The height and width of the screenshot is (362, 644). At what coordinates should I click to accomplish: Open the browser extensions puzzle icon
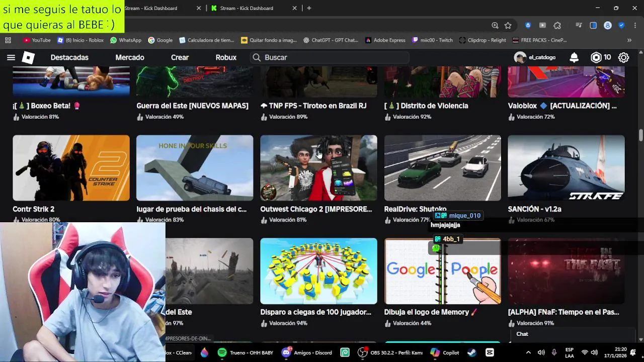557,25
